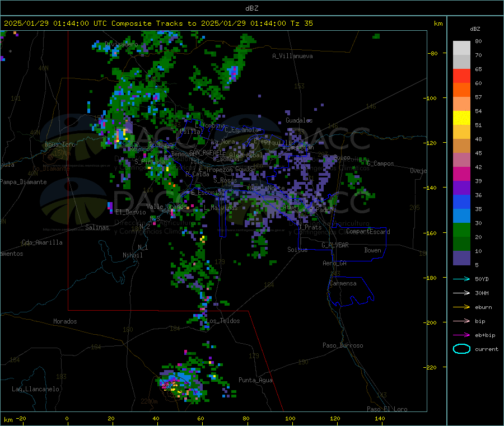
Task: Click the Pampa_Diamante map label
Action: [24, 182]
